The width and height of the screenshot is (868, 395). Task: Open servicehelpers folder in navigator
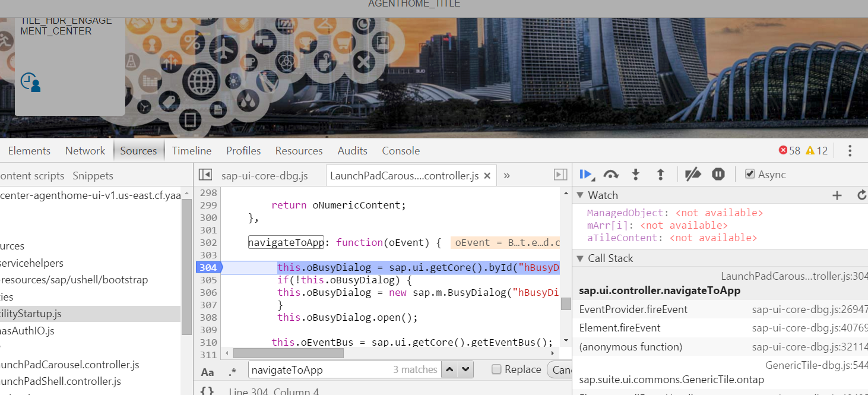[31, 263]
